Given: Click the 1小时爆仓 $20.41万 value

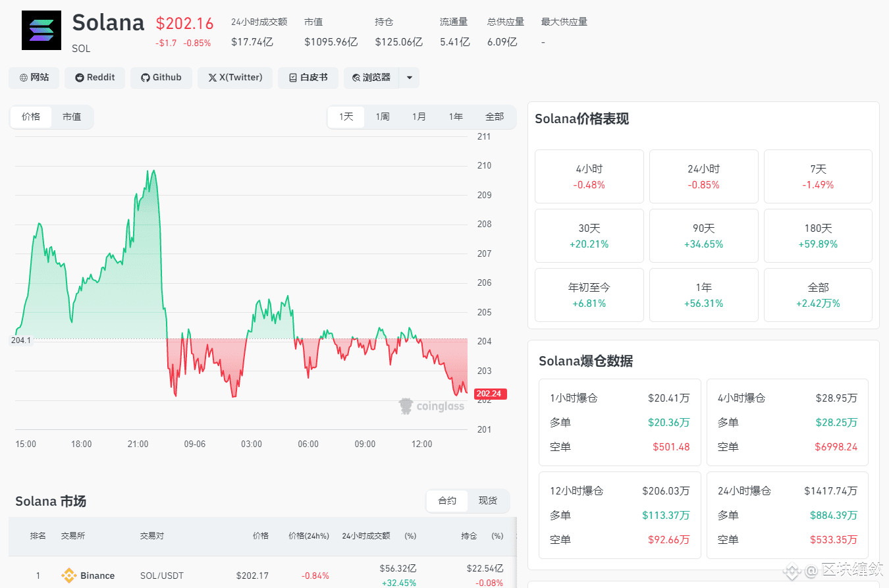Looking at the screenshot, I should tap(669, 398).
